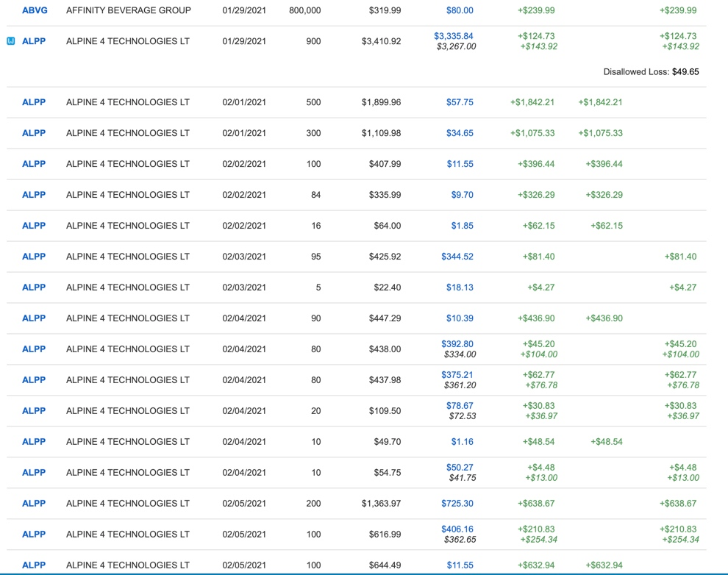Click the $1.85 cost basis link

pyautogui.click(x=462, y=226)
